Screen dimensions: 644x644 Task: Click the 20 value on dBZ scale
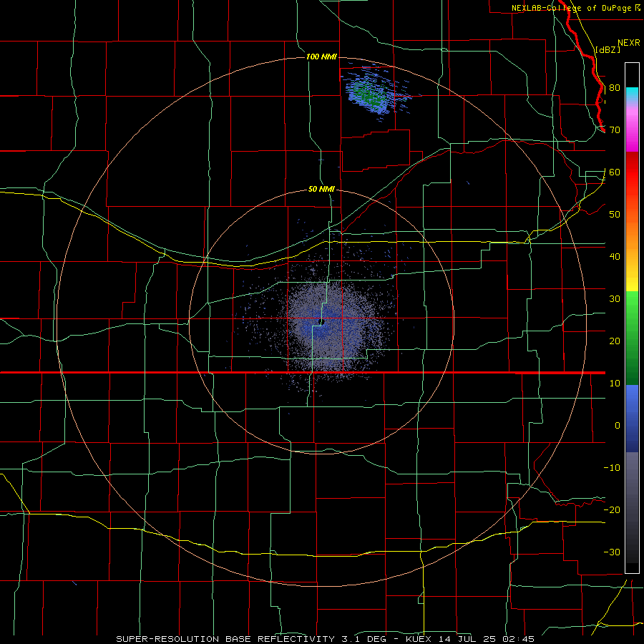point(615,341)
